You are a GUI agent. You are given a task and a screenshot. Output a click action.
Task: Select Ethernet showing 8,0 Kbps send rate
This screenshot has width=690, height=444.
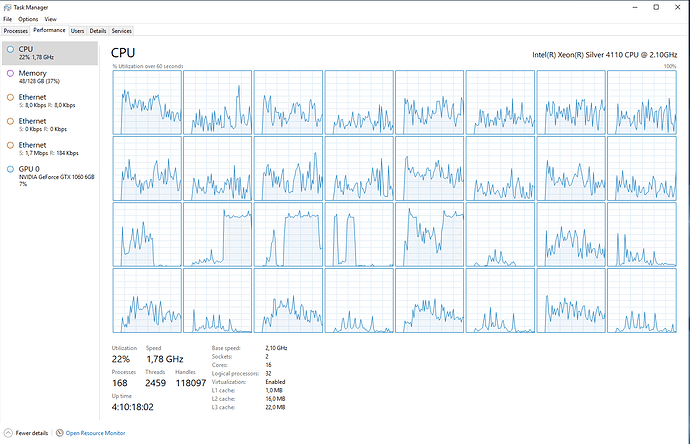click(50, 101)
